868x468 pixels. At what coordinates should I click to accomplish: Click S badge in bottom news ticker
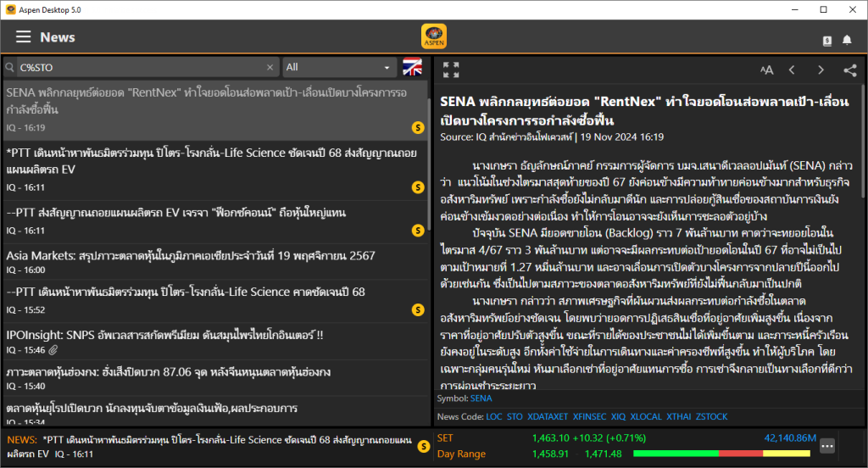pyautogui.click(x=424, y=447)
